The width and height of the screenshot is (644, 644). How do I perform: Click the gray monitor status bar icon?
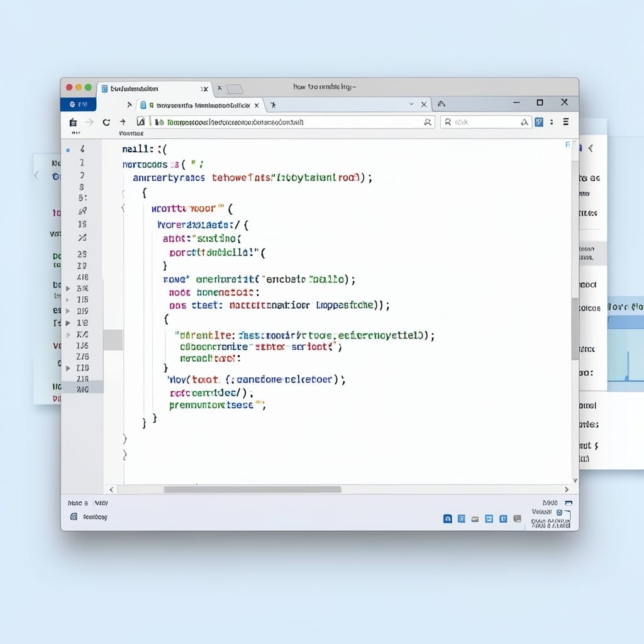click(518, 519)
